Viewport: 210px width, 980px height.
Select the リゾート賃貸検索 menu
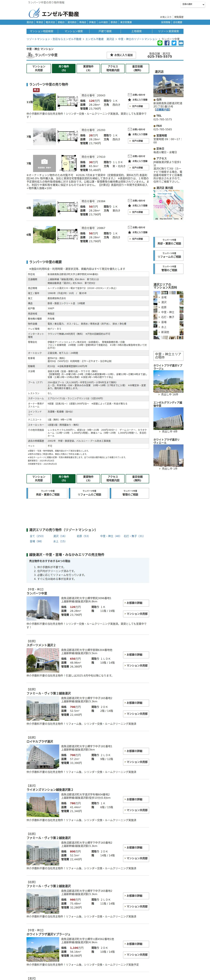[168, 31]
